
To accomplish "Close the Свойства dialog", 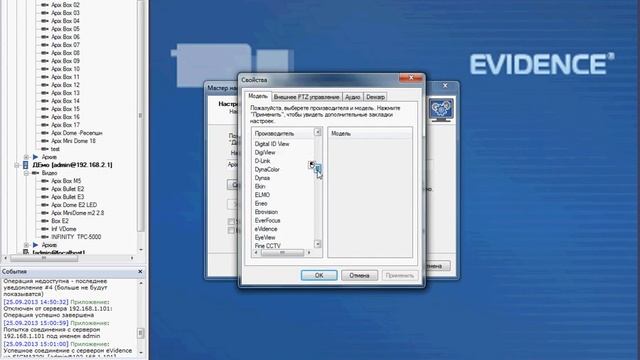I will (x=411, y=78).
